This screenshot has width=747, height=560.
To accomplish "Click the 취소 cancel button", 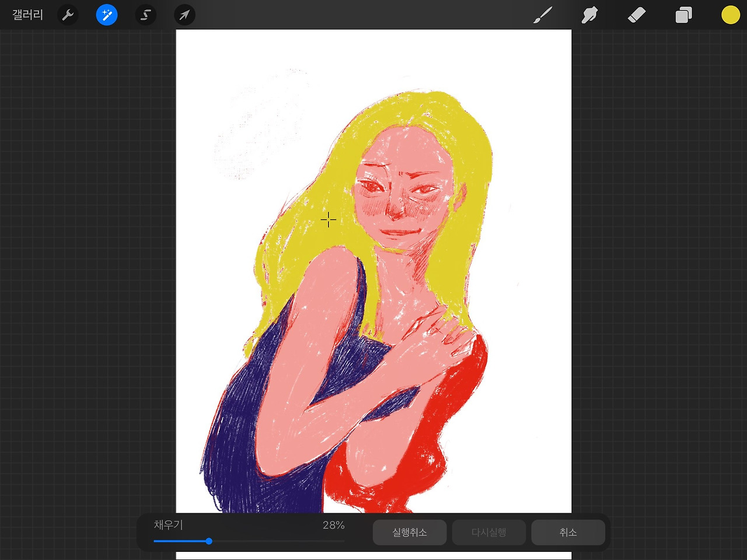I will click(x=568, y=533).
